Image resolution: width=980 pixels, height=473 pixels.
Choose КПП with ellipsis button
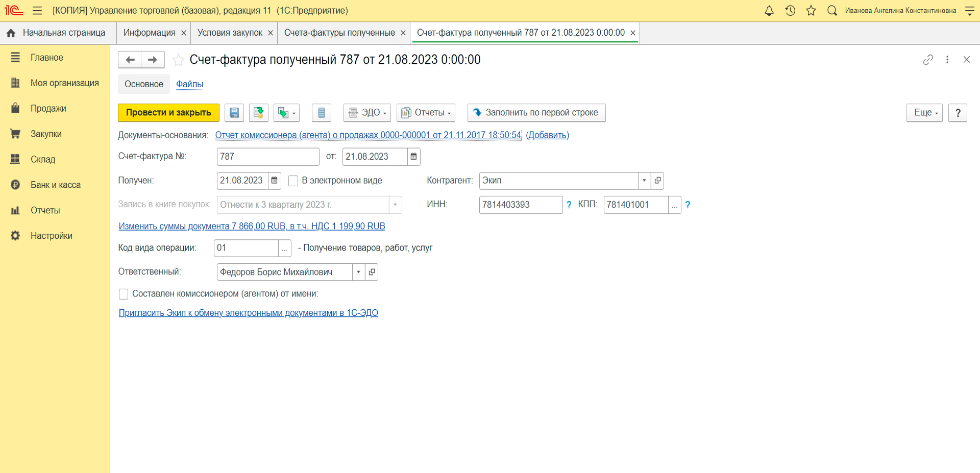[675, 205]
